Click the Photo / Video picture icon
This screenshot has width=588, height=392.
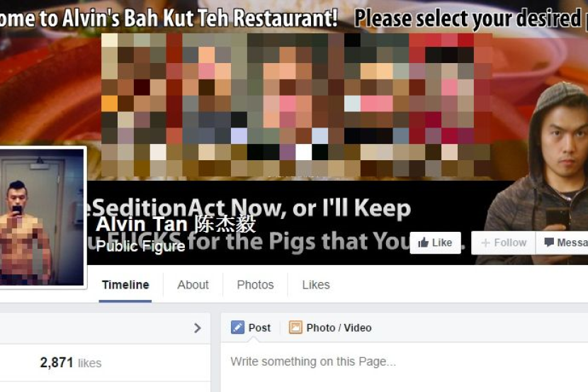295,327
